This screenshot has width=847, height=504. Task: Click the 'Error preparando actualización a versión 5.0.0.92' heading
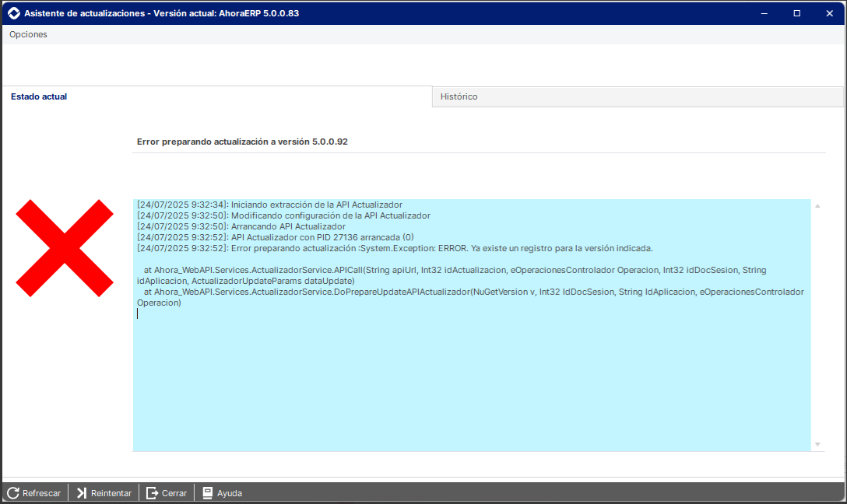tap(242, 142)
